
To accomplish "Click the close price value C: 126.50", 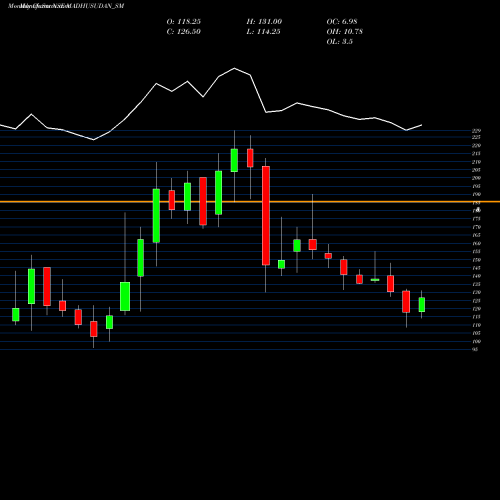I will pyautogui.click(x=184, y=32).
